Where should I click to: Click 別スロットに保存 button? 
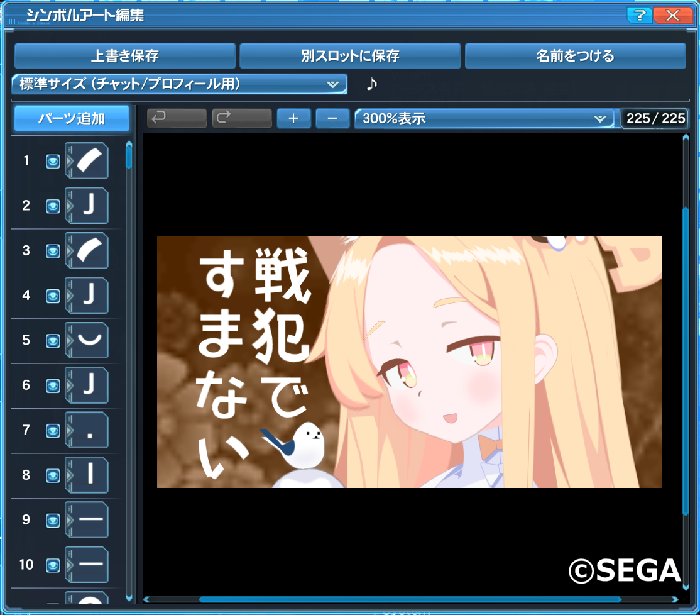pyautogui.click(x=350, y=56)
